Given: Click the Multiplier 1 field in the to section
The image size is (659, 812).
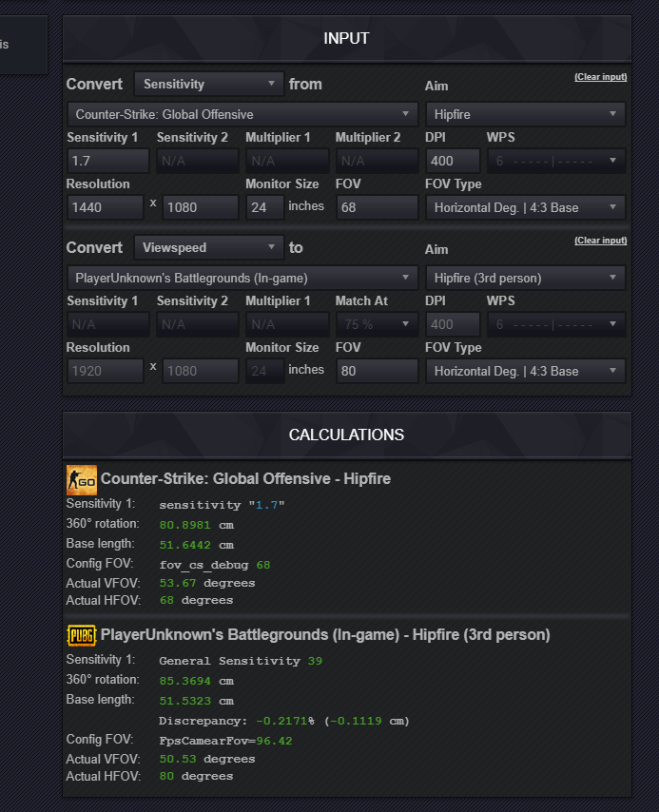Looking at the screenshot, I should coord(287,324).
